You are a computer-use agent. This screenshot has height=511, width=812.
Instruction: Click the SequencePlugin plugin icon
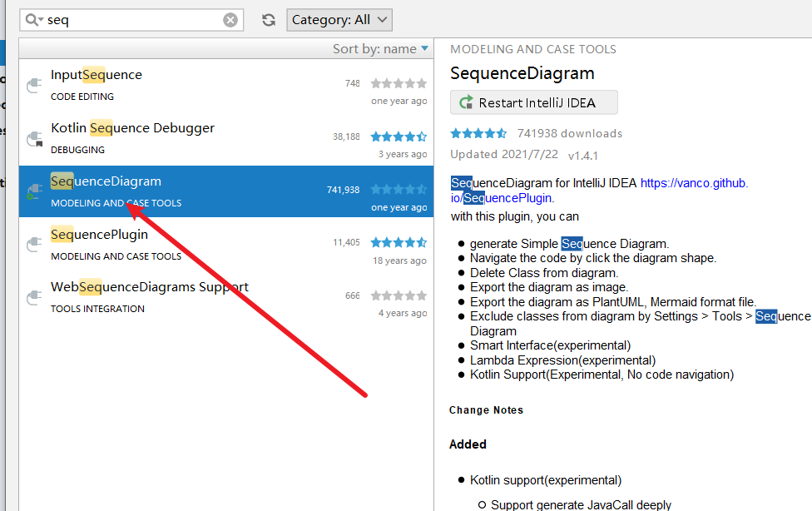coord(34,245)
